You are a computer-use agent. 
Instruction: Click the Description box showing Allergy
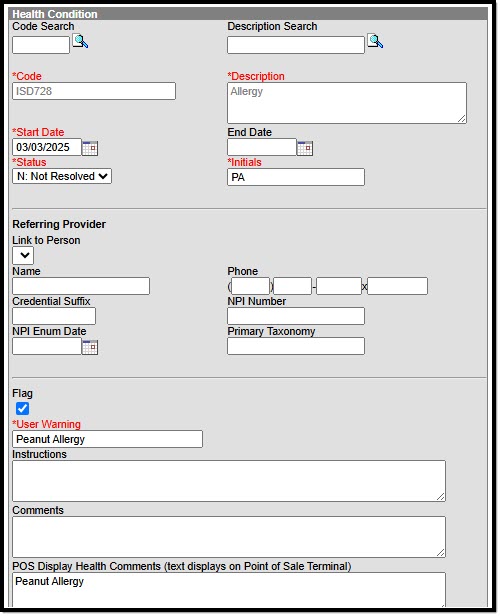tap(347, 103)
